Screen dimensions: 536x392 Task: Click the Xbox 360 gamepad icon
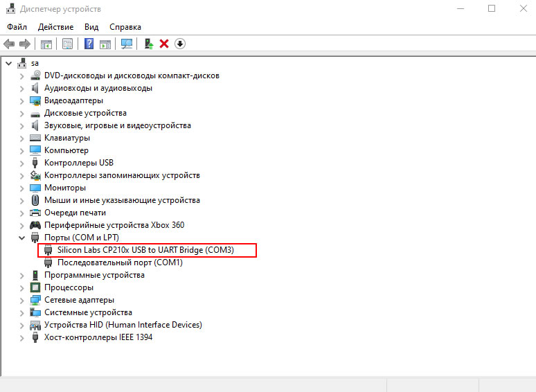35,225
